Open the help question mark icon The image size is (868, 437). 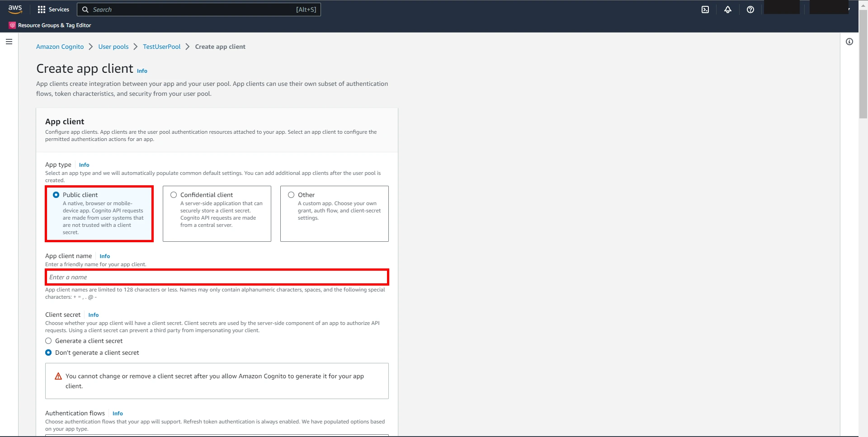[750, 9]
